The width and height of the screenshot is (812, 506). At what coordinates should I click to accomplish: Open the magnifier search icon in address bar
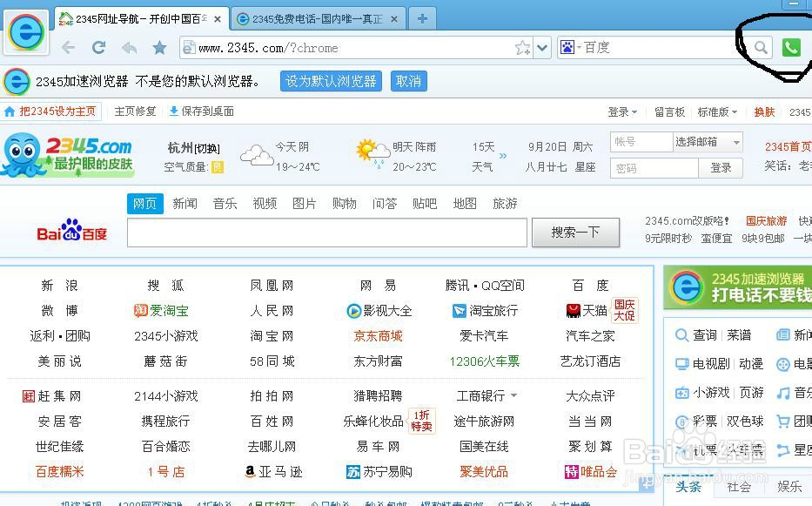pos(760,48)
